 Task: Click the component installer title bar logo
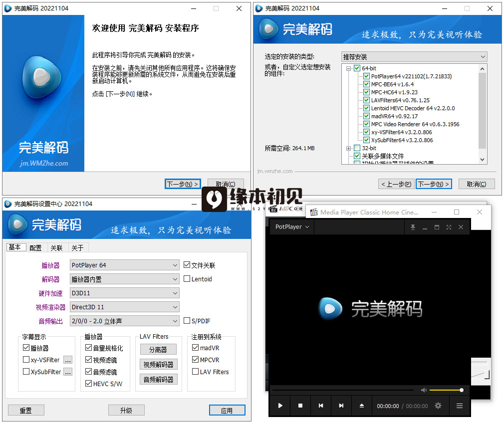coord(259,8)
